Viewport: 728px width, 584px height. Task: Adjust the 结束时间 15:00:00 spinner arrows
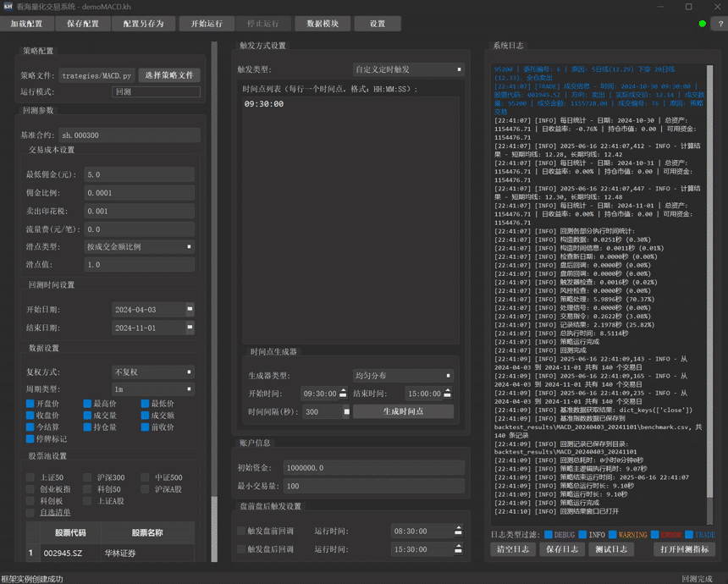[x=447, y=394]
